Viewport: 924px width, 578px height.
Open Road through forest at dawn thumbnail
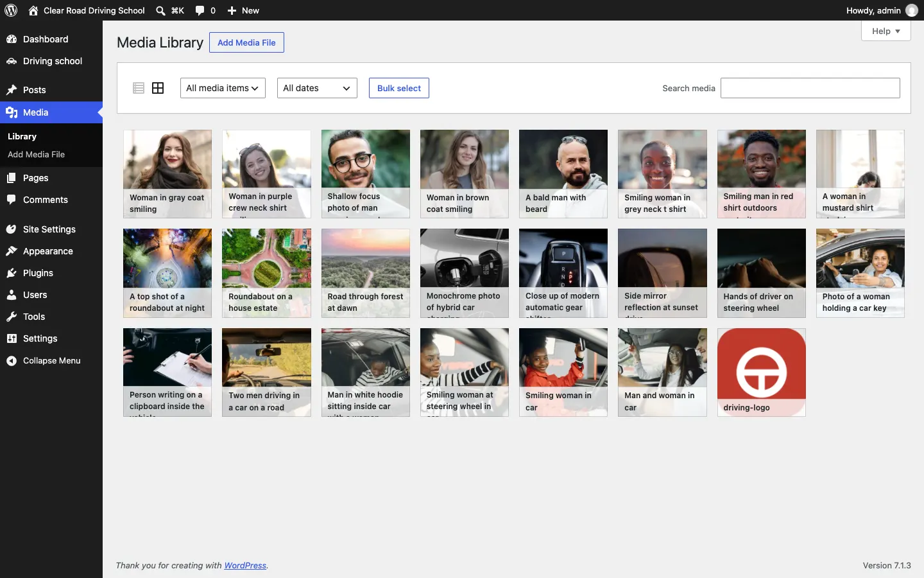(x=366, y=273)
